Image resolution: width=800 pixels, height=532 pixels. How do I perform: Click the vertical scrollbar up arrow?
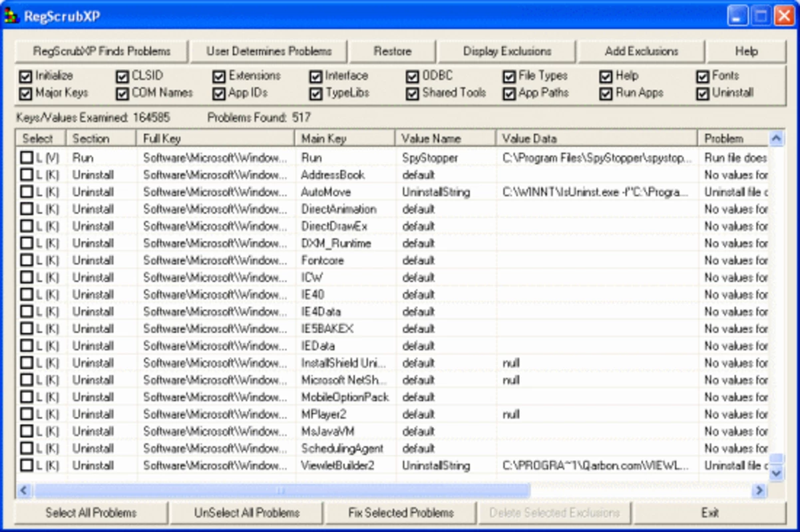[776, 138]
